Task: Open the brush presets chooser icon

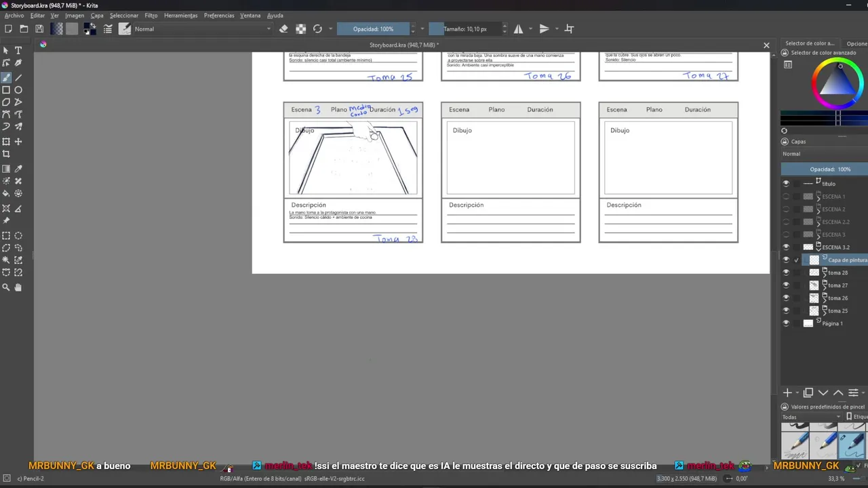Action: coord(125,29)
